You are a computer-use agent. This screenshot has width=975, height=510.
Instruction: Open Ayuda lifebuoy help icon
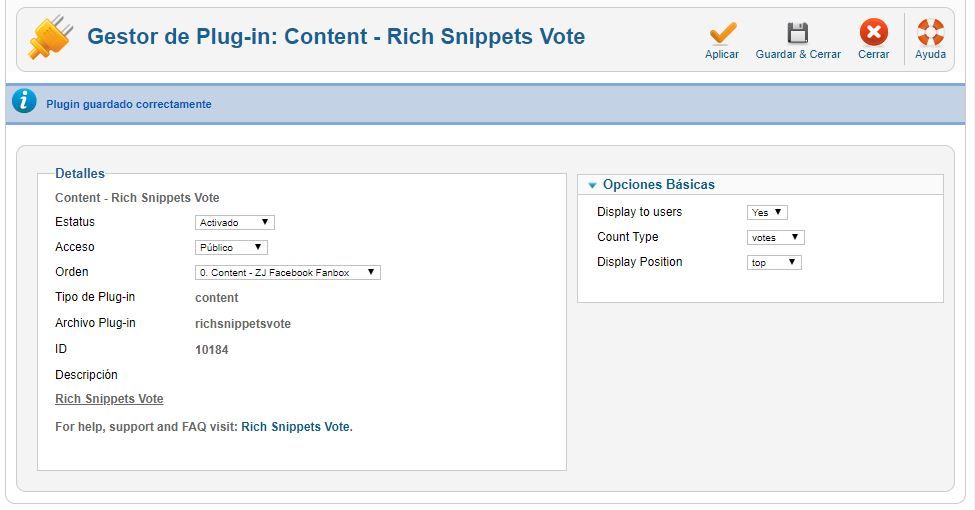(x=930, y=32)
